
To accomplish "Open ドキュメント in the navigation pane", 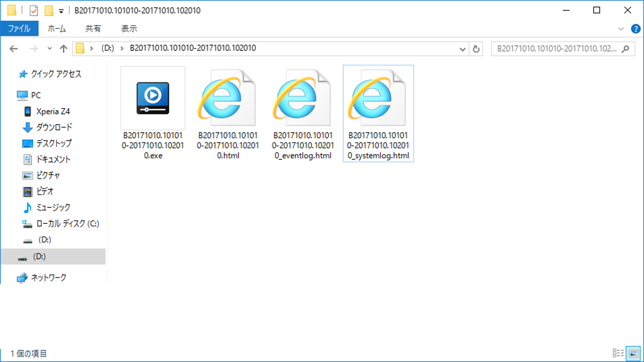I will [x=53, y=159].
